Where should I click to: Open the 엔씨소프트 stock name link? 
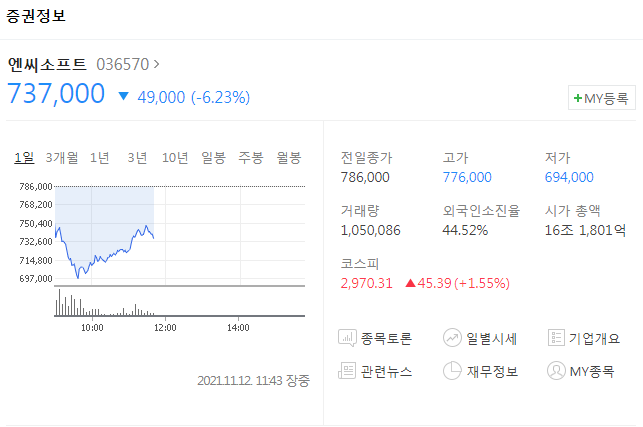pyautogui.click(x=47, y=64)
